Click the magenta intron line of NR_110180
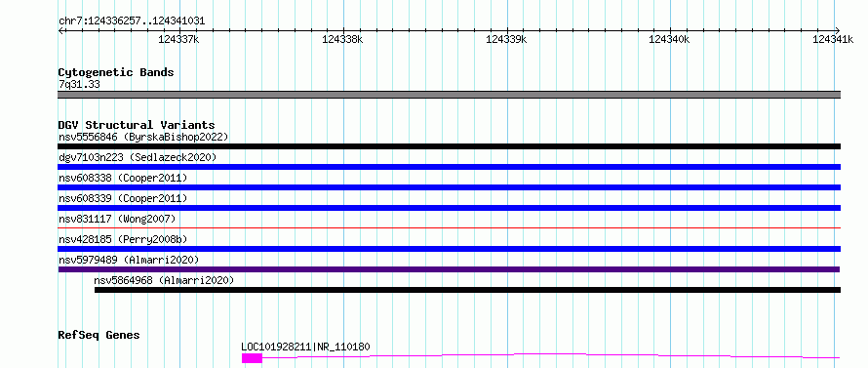Image resolution: width=868 pixels, height=368 pixels. pos(551,355)
